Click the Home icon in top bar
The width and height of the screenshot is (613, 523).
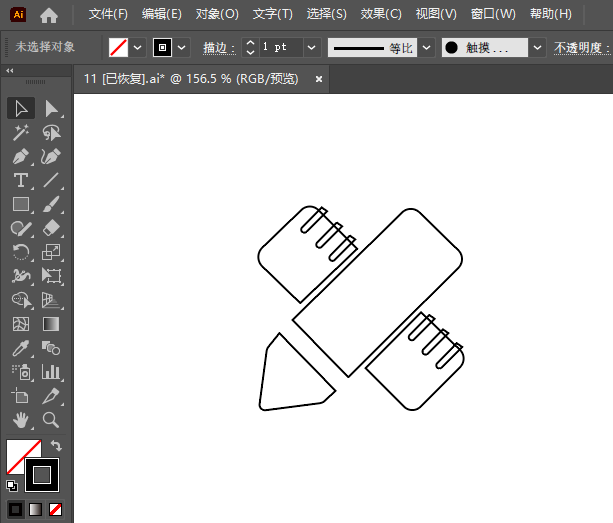(48, 15)
